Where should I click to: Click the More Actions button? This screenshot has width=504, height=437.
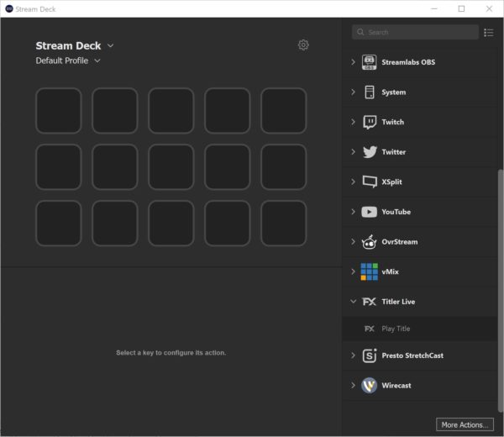[465, 424]
